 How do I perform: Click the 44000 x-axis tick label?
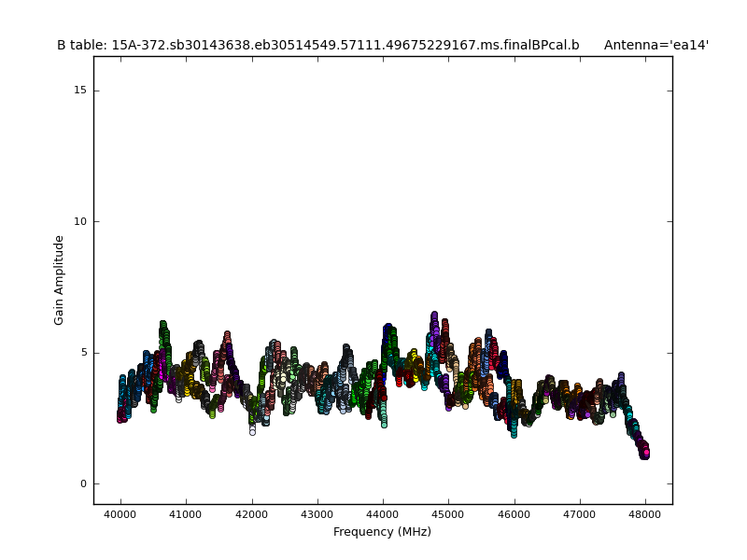point(382,514)
